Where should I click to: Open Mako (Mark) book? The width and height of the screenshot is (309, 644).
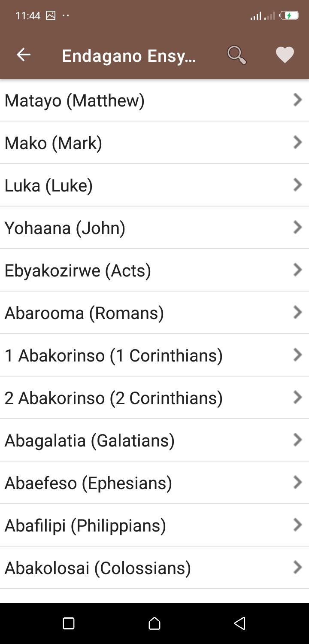coord(154,143)
